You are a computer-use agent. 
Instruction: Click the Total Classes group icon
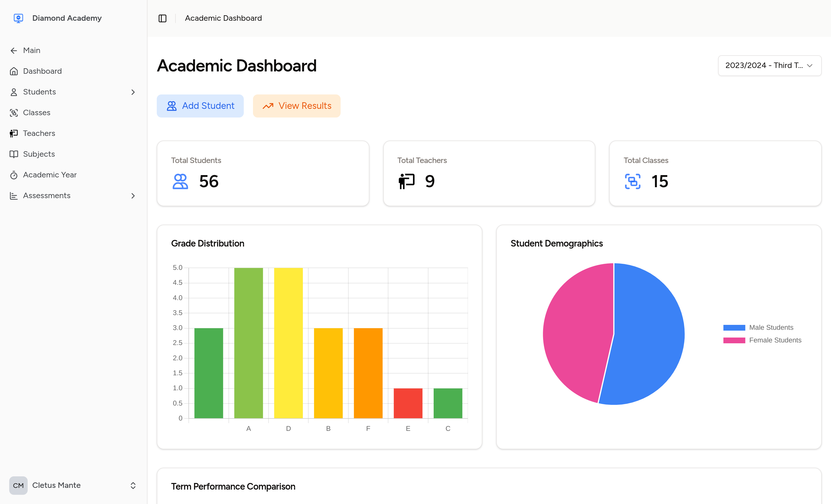pyautogui.click(x=633, y=181)
